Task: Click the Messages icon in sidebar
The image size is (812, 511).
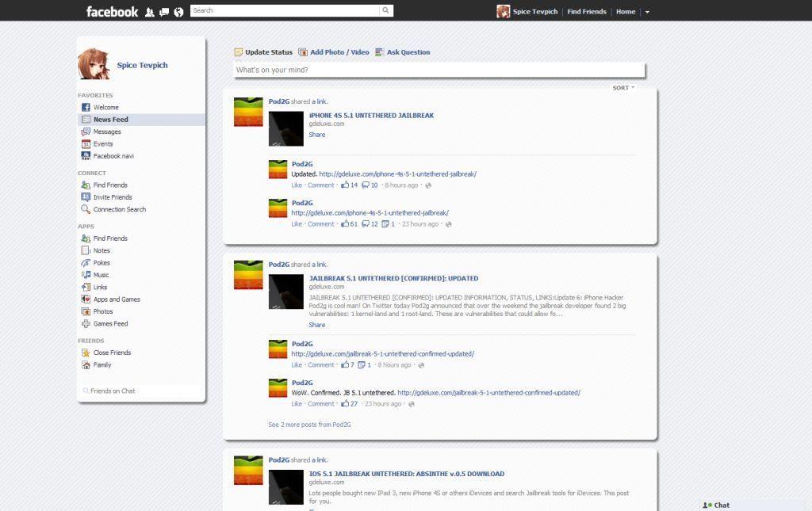Action: (x=86, y=132)
